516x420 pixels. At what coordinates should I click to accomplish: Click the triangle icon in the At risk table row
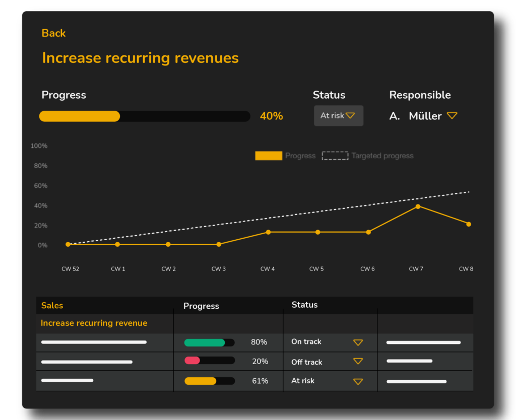(x=358, y=381)
